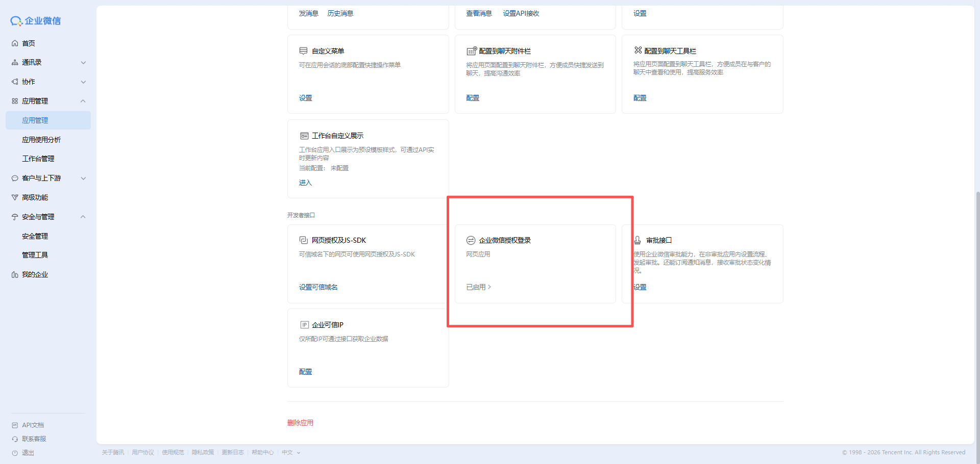This screenshot has height=464, width=980.
Task: Click the 配置到聊天附件栏 icon
Action: pos(472,50)
